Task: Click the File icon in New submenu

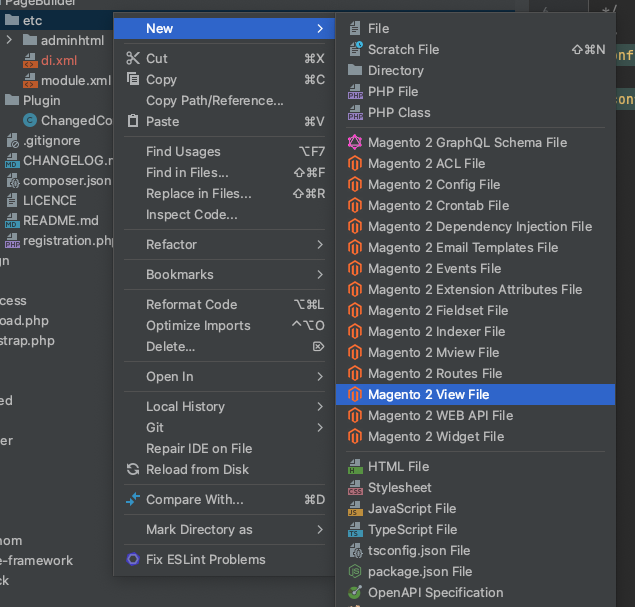Action: coord(355,28)
